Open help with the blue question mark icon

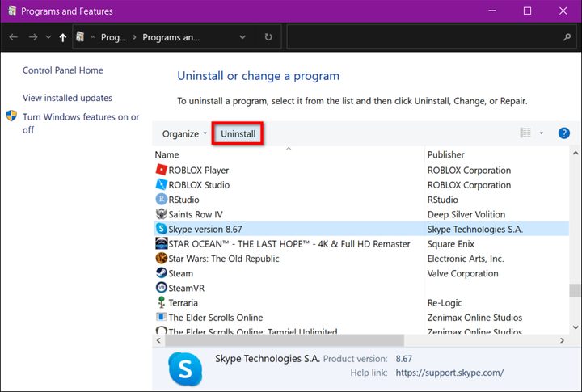click(564, 133)
